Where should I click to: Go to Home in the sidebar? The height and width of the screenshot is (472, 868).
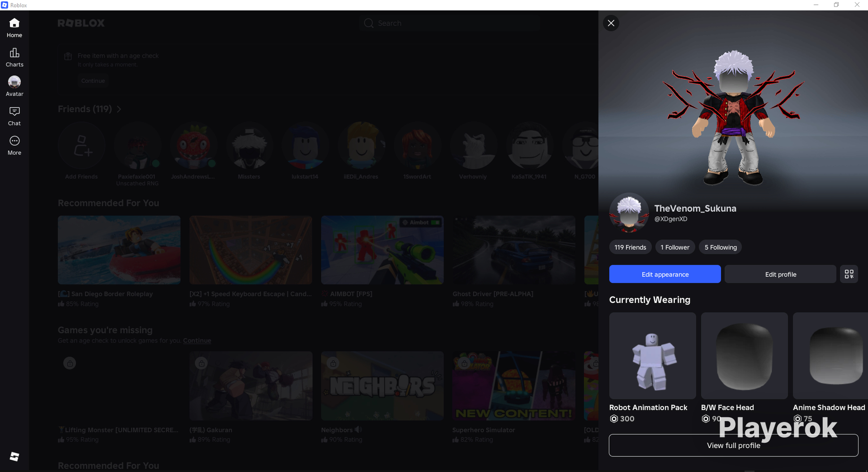coord(14,28)
